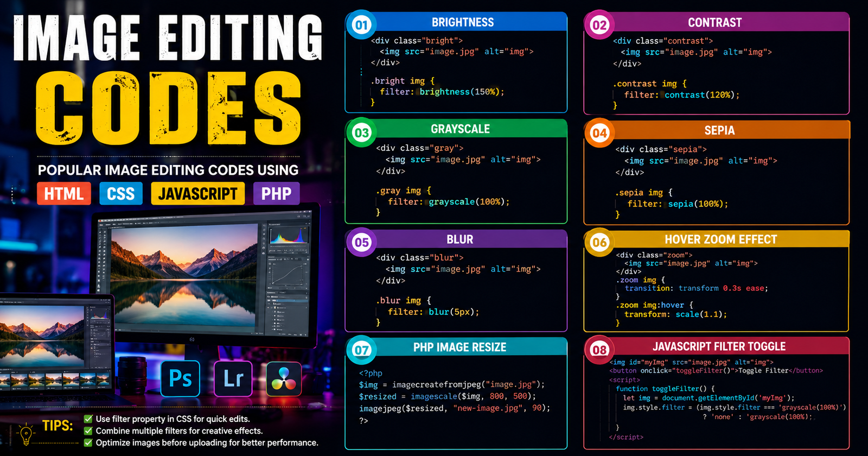The width and height of the screenshot is (868, 456).
Task: Select the JAVASCRIPT FILTER TOGGLE card header
Action: click(x=719, y=346)
